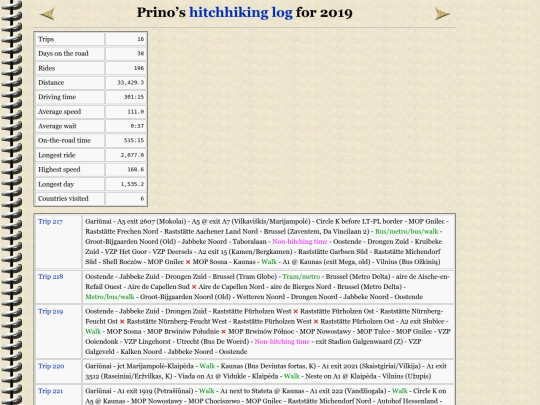Click red cross before Raststätte Nürnberg-Feucht West

[122, 322]
